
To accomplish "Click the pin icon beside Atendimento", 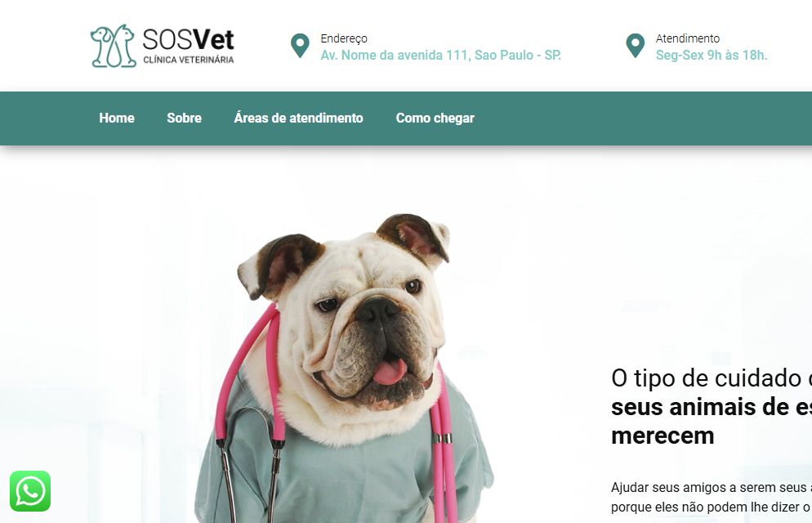I will click(x=635, y=46).
